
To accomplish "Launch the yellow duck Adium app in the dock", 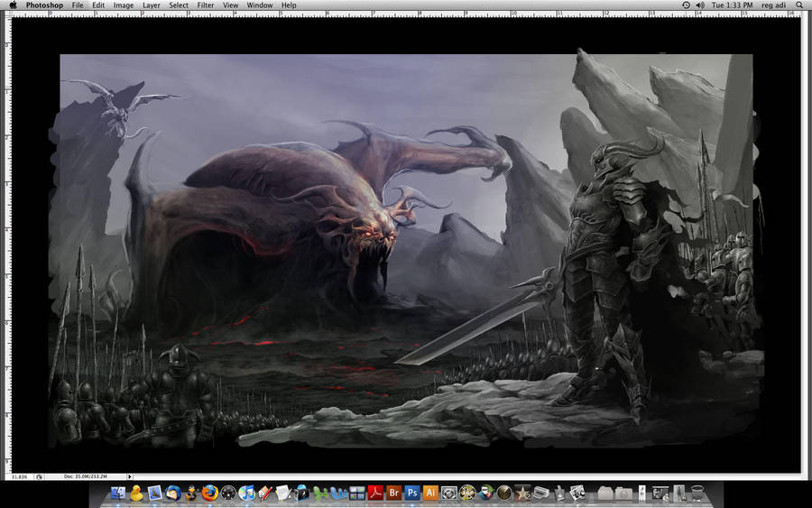I will 136,493.
